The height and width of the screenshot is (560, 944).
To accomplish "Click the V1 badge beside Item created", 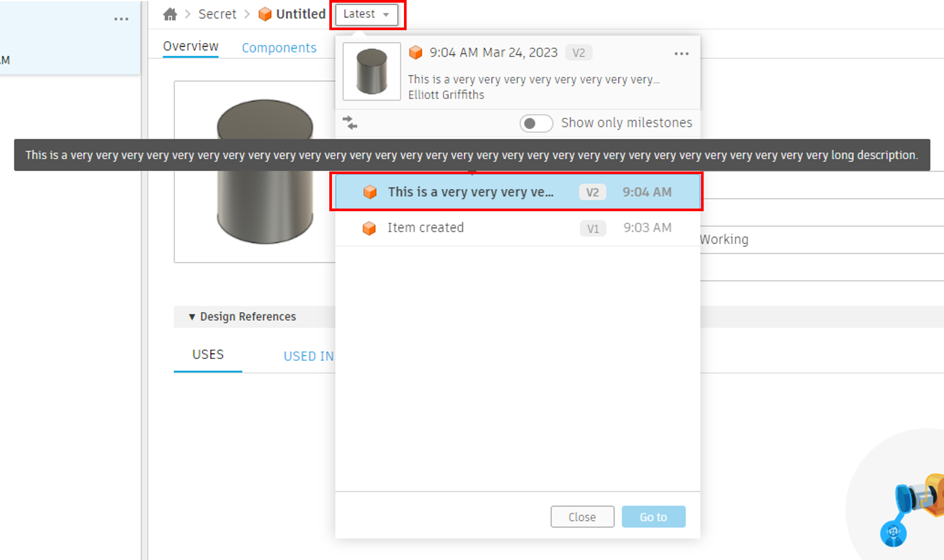I will click(592, 228).
